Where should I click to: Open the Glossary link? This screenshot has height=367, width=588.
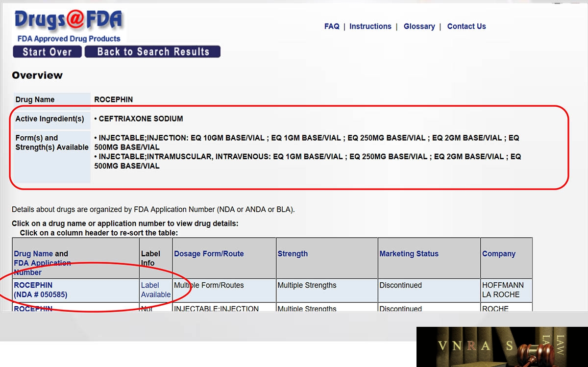pos(419,26)
